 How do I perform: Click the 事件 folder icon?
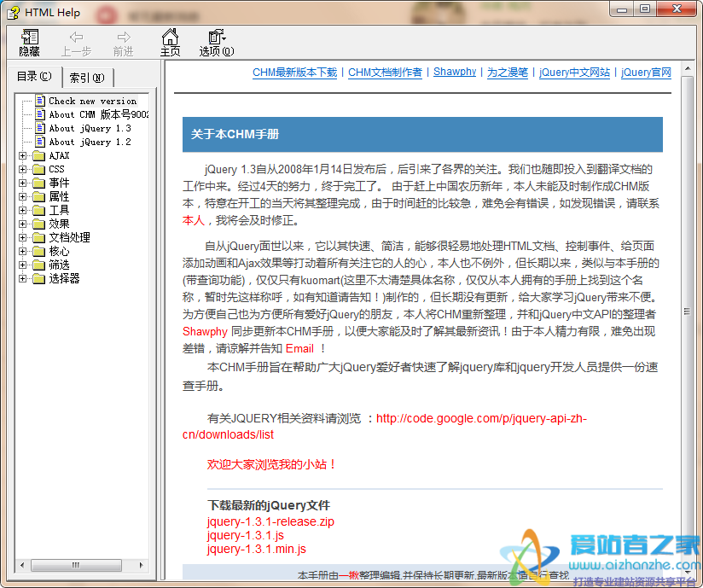[x=39, y=183]
